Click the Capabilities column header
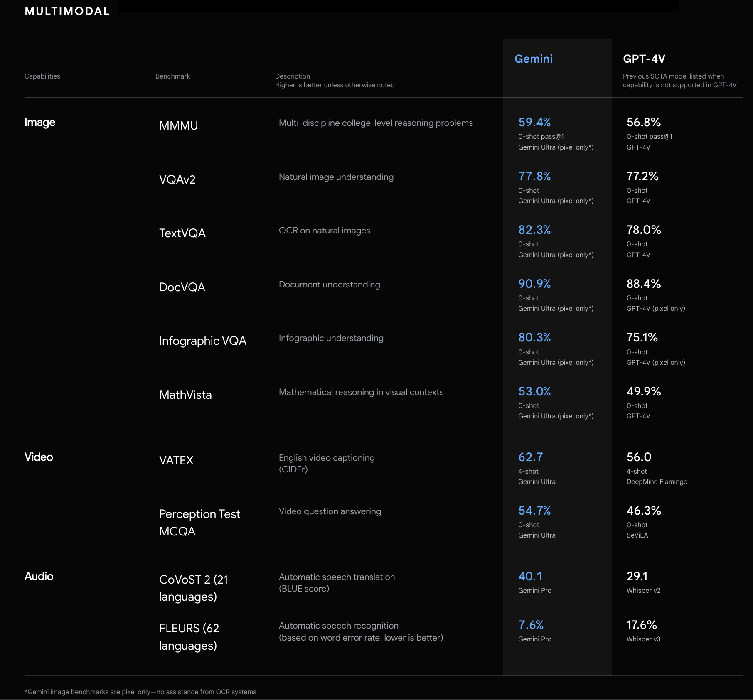The width and height of the screenshot is (753, 700). [42, 76]
